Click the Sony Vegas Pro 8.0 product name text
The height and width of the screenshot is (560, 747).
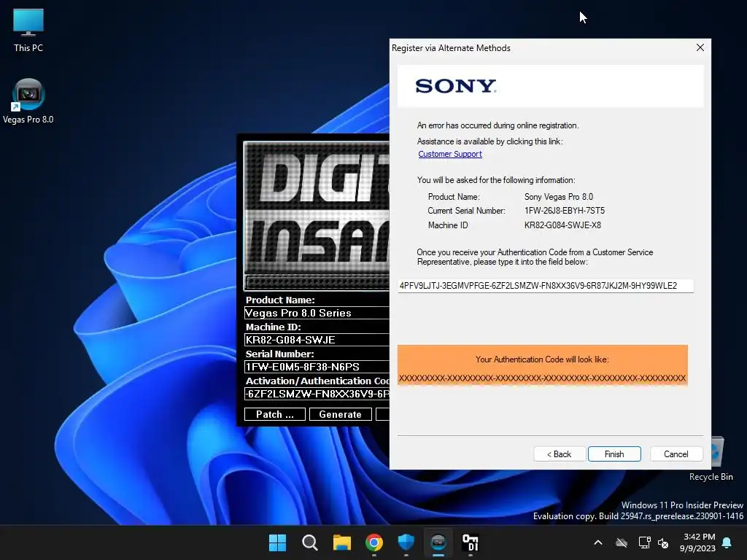click(559, 197)
